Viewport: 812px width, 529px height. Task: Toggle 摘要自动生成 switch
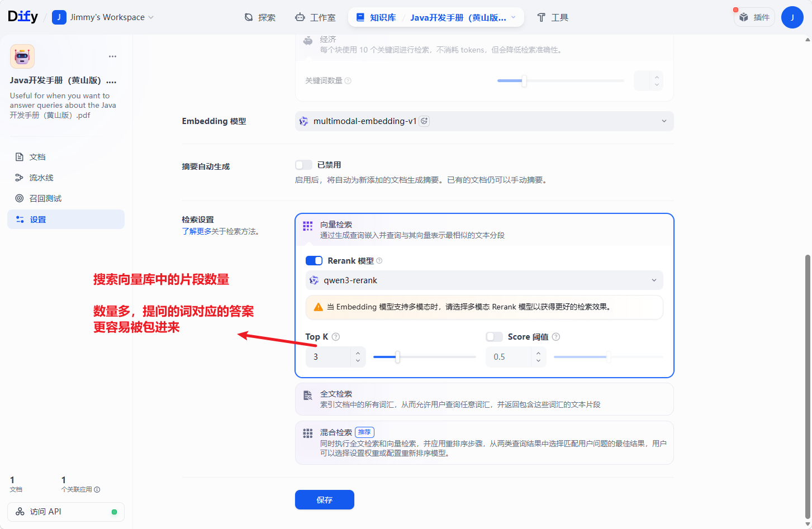[303, 165]
